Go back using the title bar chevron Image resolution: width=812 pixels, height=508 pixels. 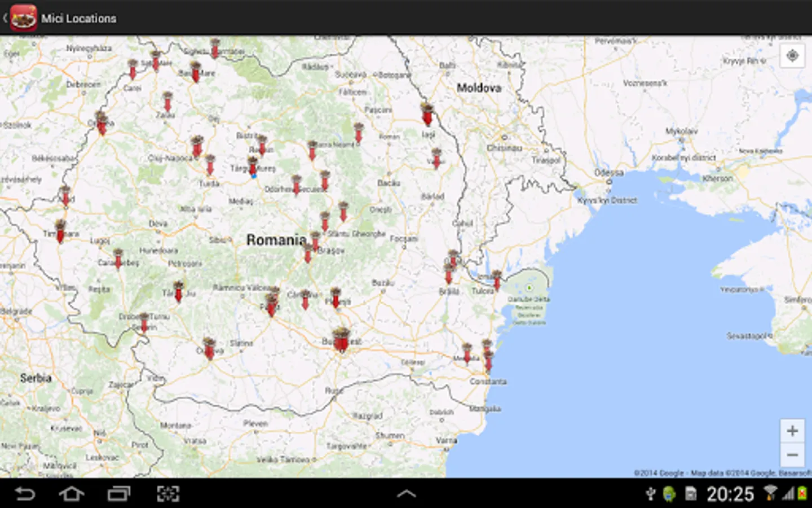pos(5,18)
